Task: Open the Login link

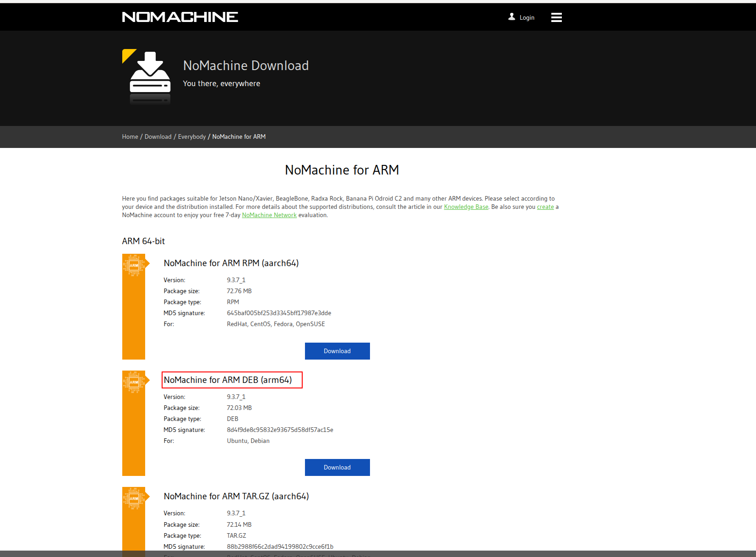Action: (527, 17)
